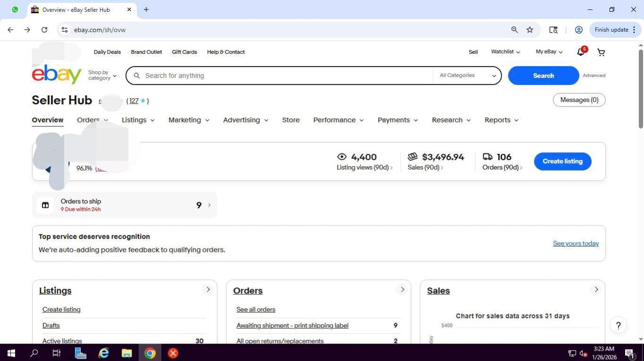Open the Store tab
644x361 pixels.
290,120
